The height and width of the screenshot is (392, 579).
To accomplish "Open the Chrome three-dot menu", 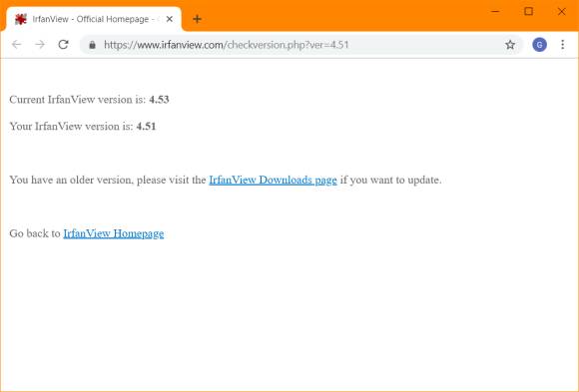I will tap(562, 45).
